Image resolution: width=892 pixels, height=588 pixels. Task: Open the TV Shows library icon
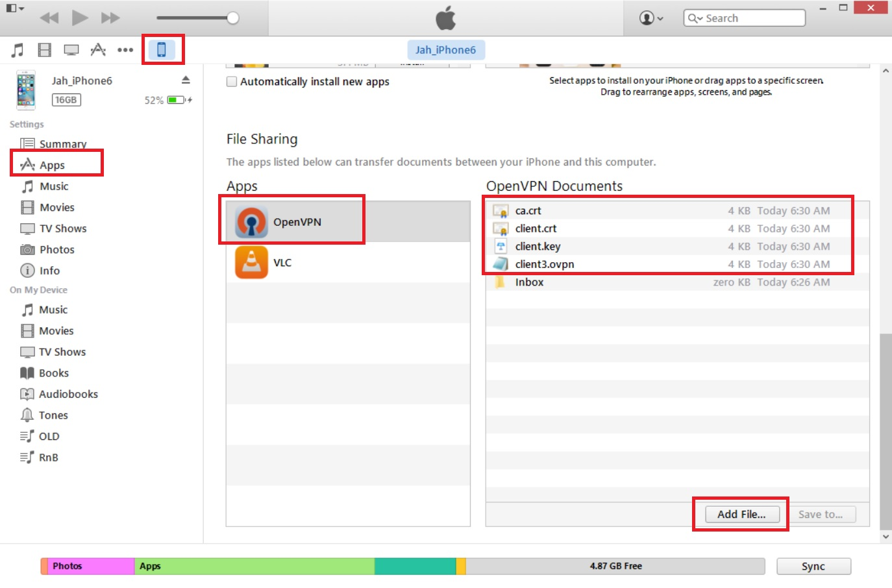pyautogui.click(x=71, y=50)
